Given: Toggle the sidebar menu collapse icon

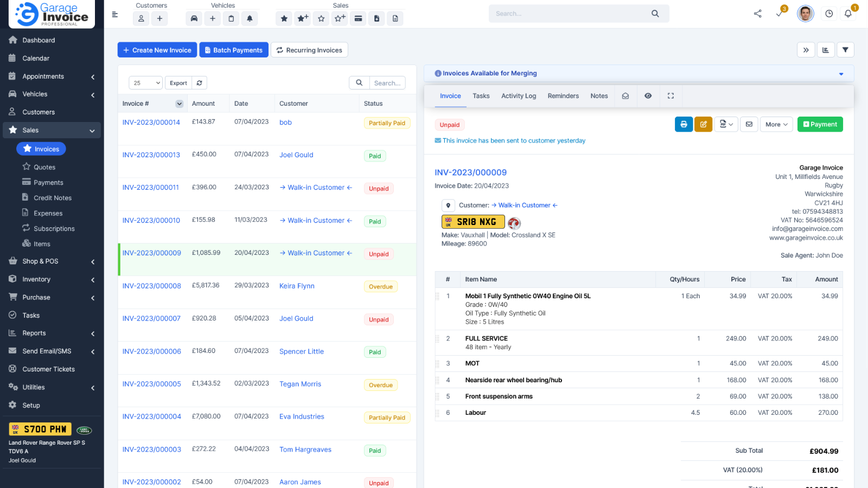Looking at the screenshot, I should 115,15.
